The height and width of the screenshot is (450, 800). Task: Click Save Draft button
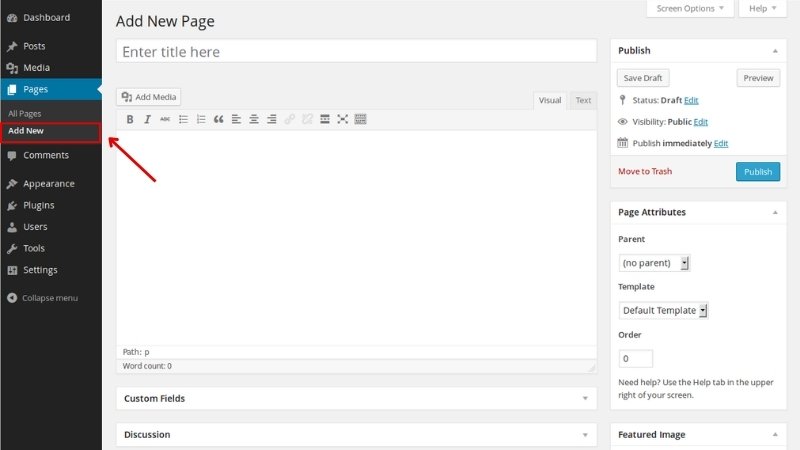click(x=643, y=78)
